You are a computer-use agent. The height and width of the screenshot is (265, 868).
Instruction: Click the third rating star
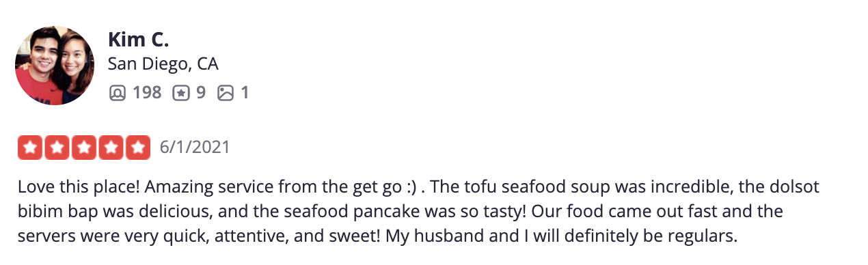point(84,148)
